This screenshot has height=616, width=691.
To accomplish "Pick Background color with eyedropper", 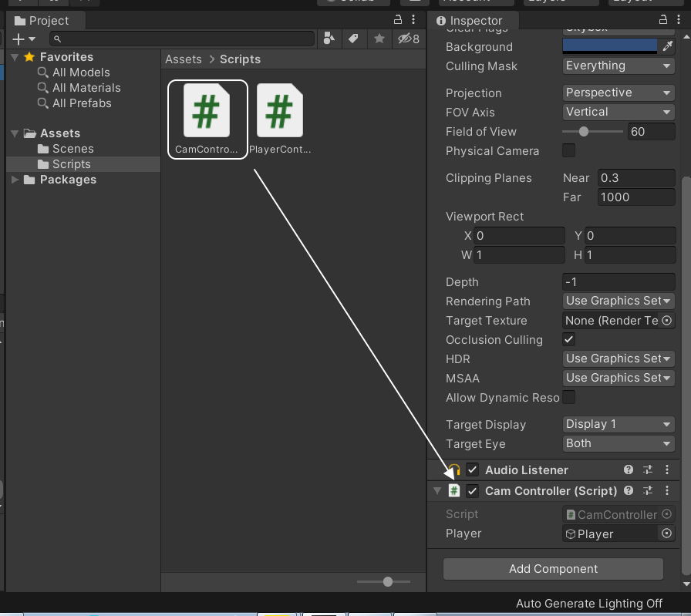I will [667, 45].
